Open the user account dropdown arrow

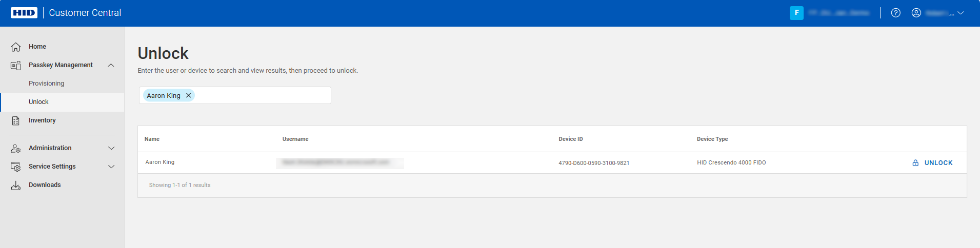tap(961, 13)
